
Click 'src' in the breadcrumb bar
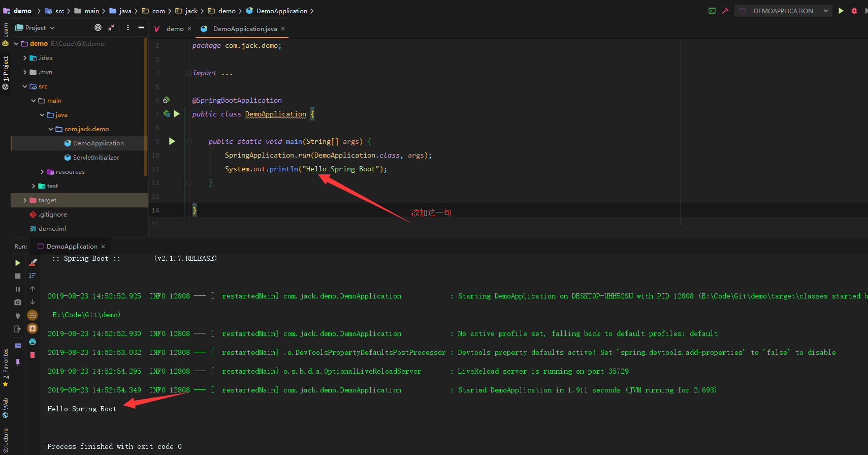[59, 11]
